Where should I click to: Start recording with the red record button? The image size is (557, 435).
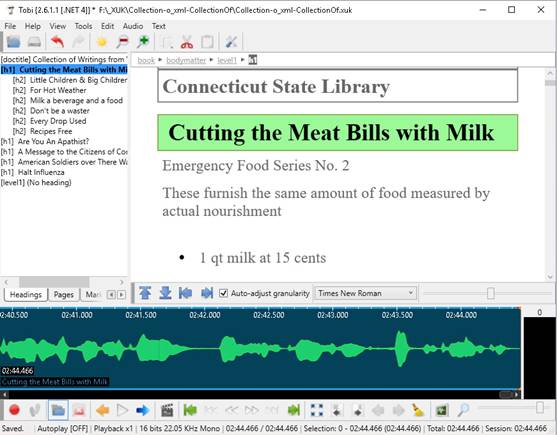click(15, 410)
